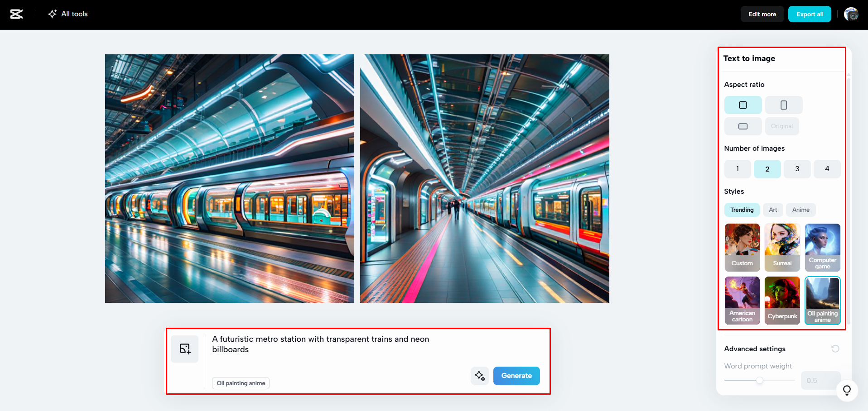Reset advanced settings with the refresh icon
Image resolution: width=868 pixels, height=411 pixels.
pyautogui.click(x=835, y=349)
